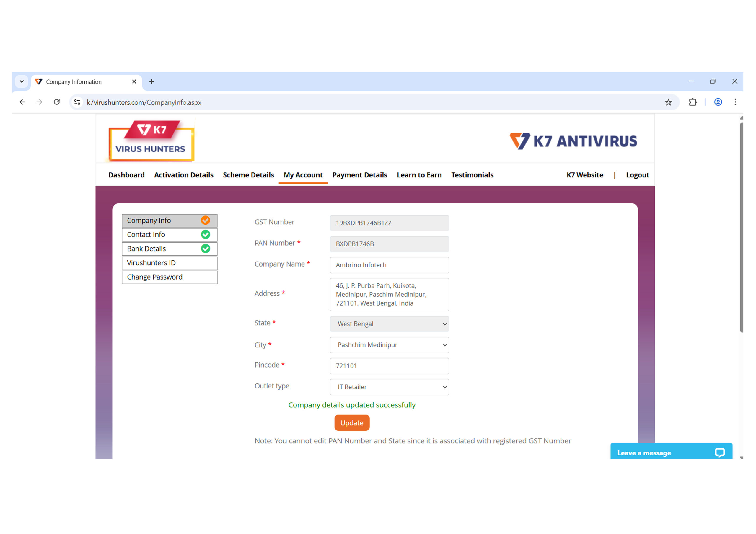756x534 pixels.
Task: Click the Logout link
Action: click(x=637, y=175)
